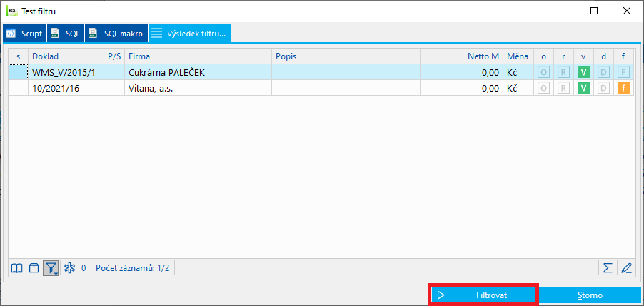Click the F flag in WMS_V/2015/1 row
The width and height of the screenshot is (644, 306).
point(623,72)
